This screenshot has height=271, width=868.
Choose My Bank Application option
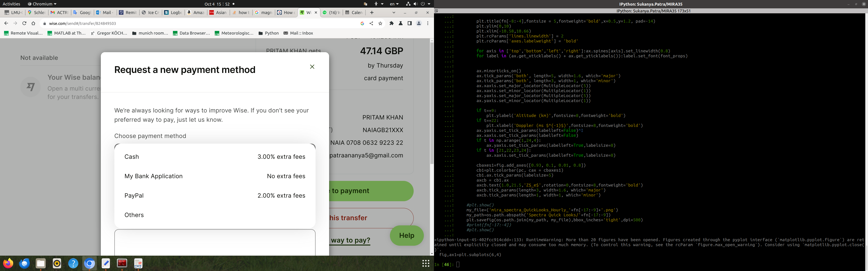[215, 176]
